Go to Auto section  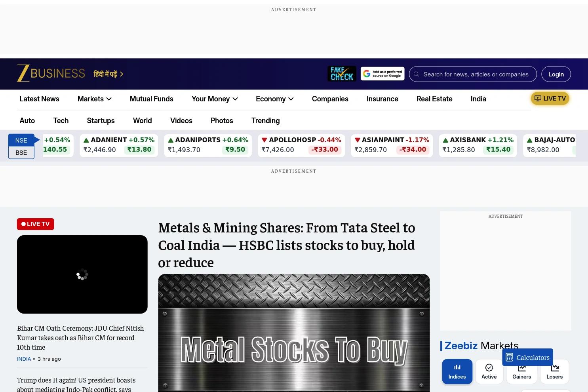[x=27, y=121]
